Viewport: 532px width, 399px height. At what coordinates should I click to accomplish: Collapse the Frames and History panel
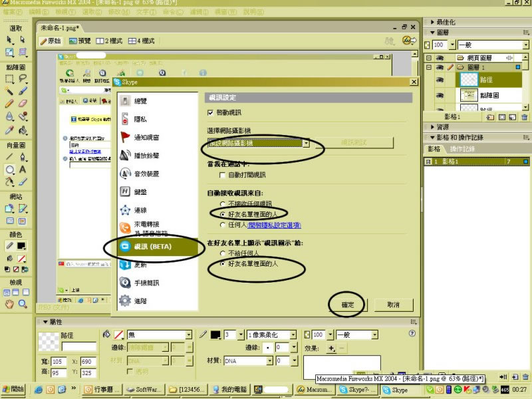tap(433, 138)
